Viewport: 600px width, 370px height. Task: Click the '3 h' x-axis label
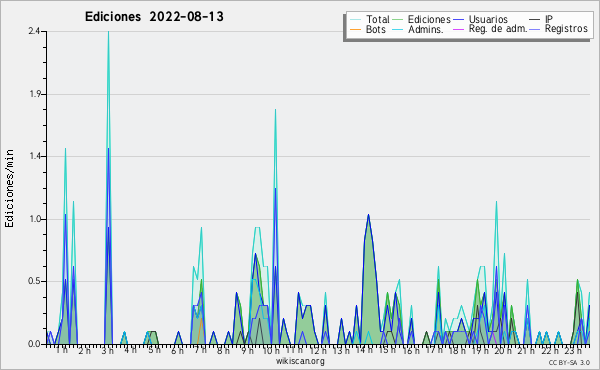point(108,350)
